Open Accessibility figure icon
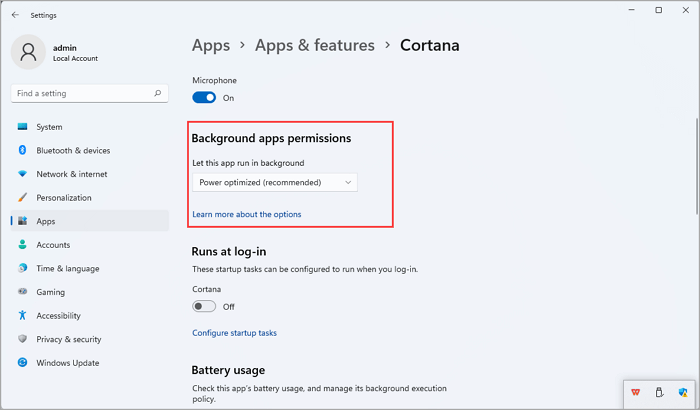Viewport: 700px width, 410px height. coord(22,315)
